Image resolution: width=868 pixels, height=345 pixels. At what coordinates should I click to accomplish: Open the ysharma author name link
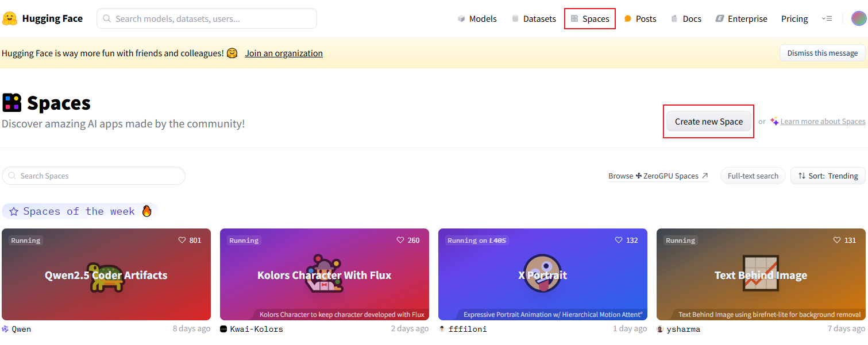click(683, 329)
